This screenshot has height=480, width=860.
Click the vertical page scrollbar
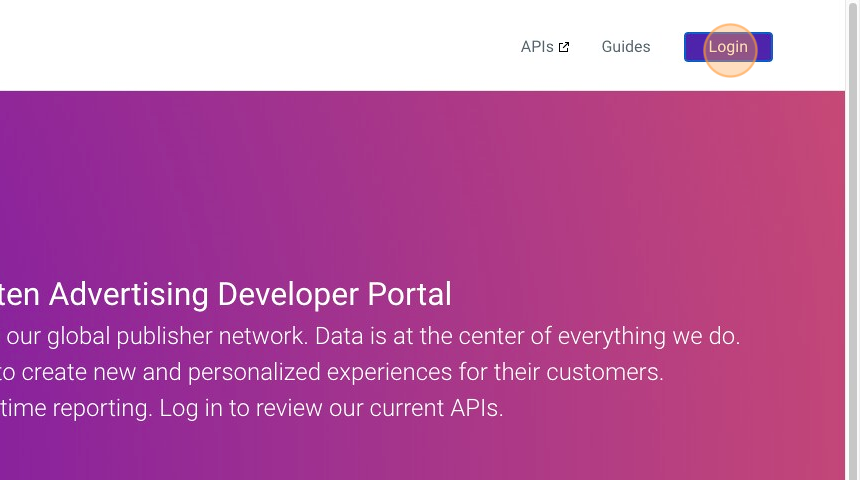pos(852,240)
